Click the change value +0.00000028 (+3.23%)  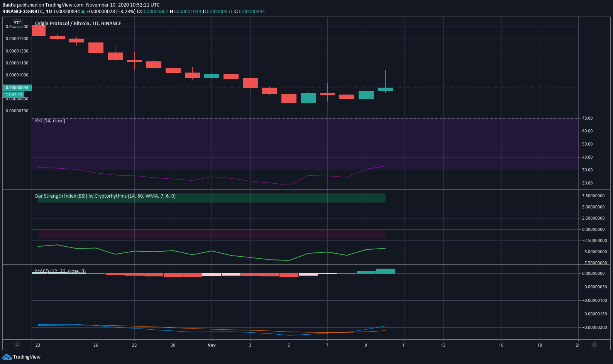[111, 12]
